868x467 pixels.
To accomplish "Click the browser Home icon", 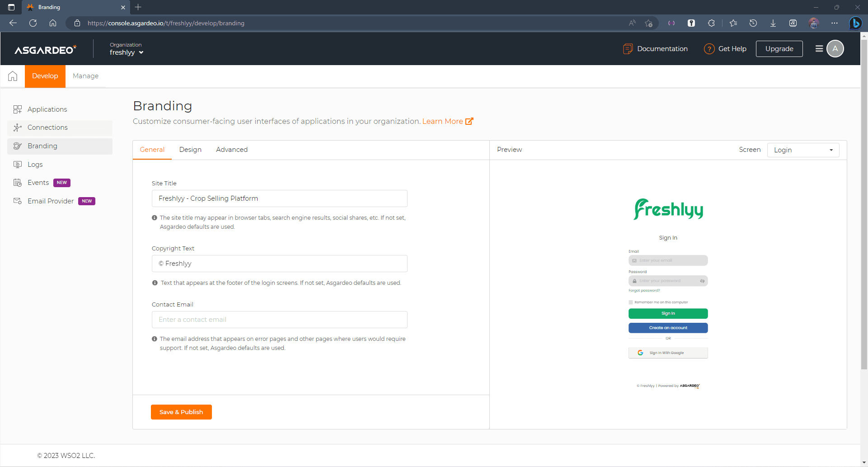I will 53,23.
